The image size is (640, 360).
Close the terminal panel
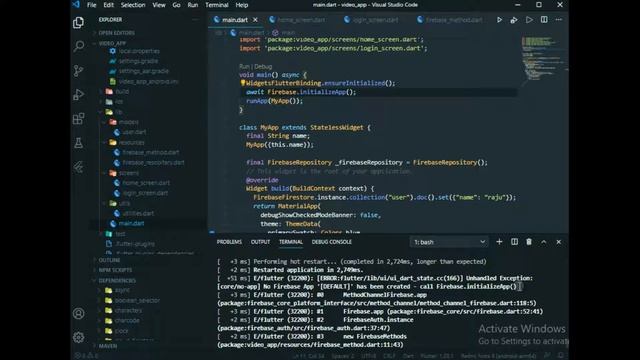pos(559,242)
